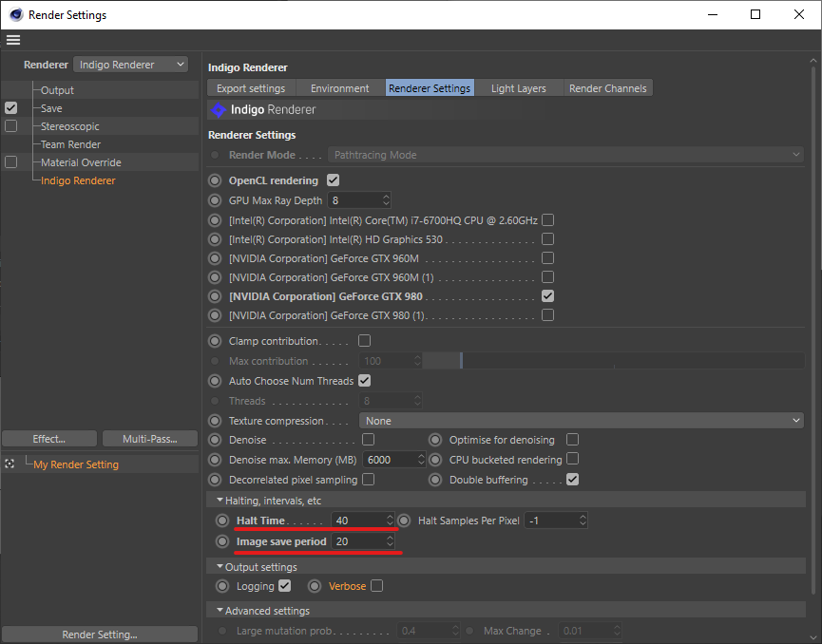Open the Light Layers tab
This screenshot has height=644, width=822.
pyautogui.click(x=518, y=88)
